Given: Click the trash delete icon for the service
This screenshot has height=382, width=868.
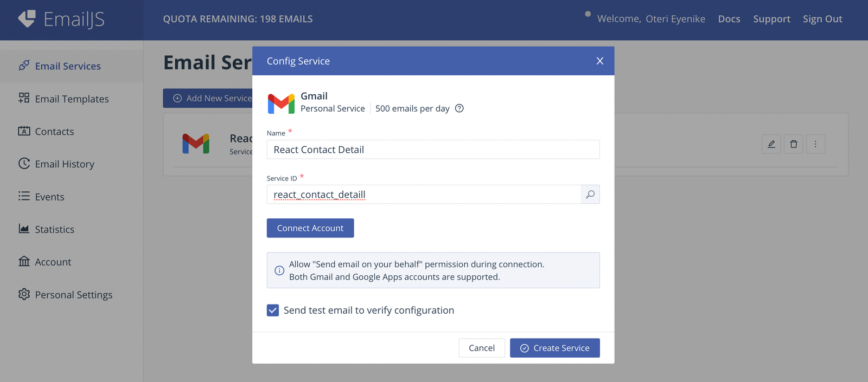Looking at the screenshot, I should [793, 144].
